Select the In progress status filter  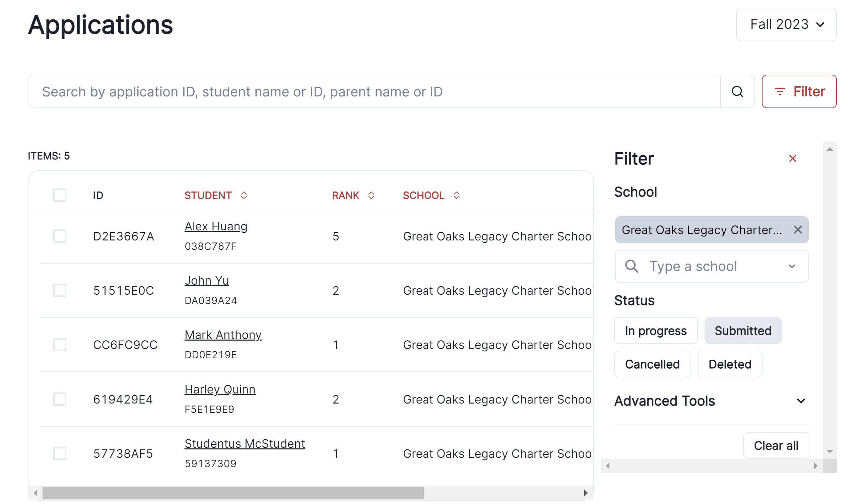[655, 331]
